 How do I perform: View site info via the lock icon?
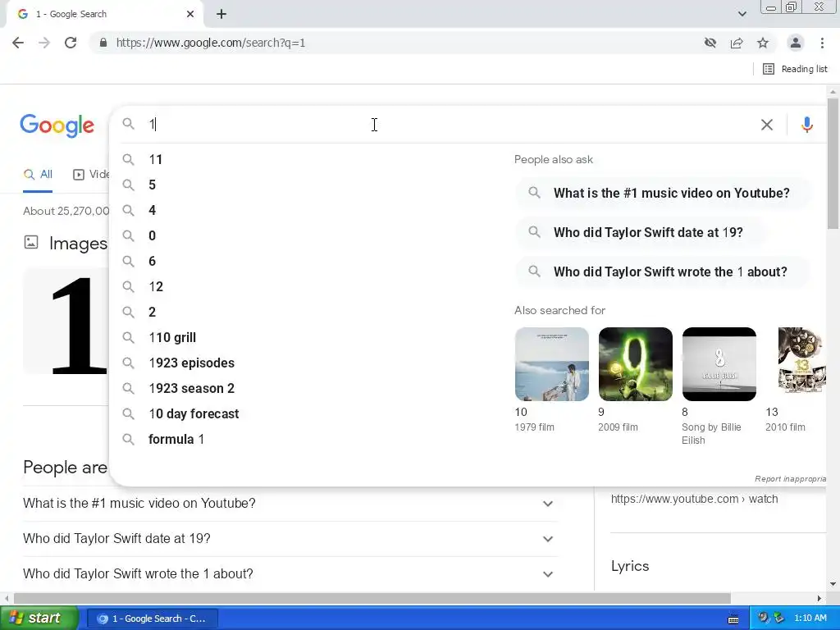[103, 43]
